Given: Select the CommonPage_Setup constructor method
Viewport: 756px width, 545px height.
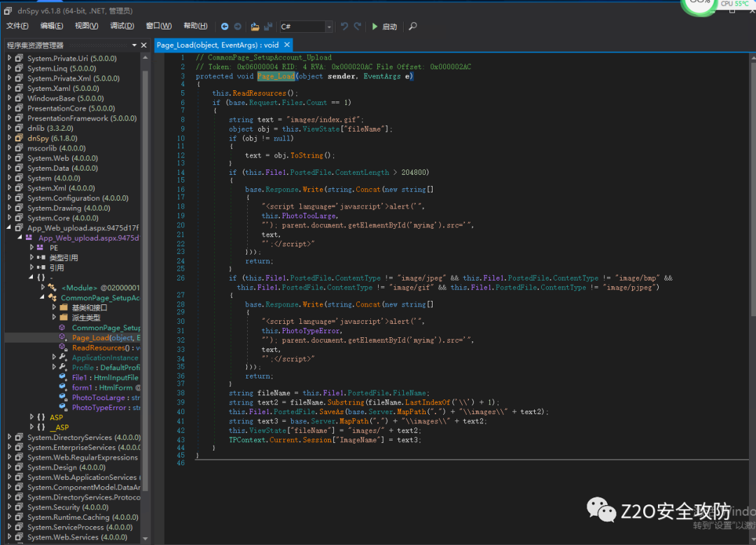Looking at the screenshot, I should click(106, 327).
